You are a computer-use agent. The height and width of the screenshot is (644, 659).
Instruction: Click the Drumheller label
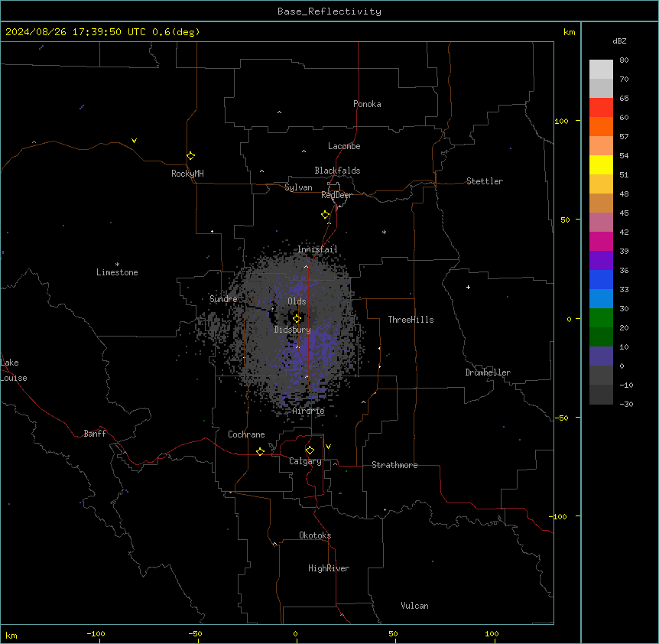pos(488,372)
